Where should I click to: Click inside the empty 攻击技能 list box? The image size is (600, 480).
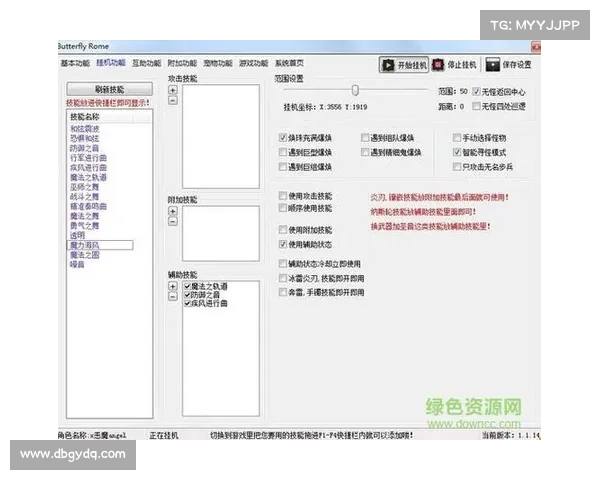point(221,137)
